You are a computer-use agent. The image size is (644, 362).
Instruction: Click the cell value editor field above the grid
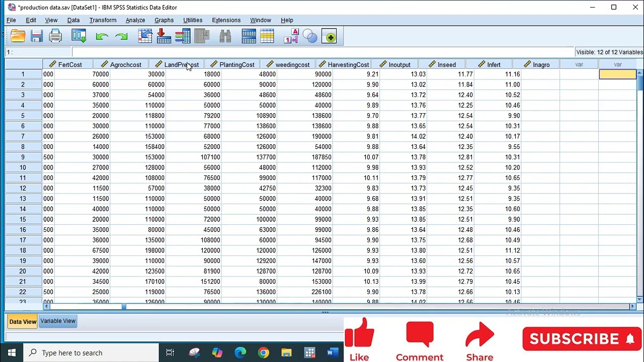pyautogui.click(x=322, y=52)
